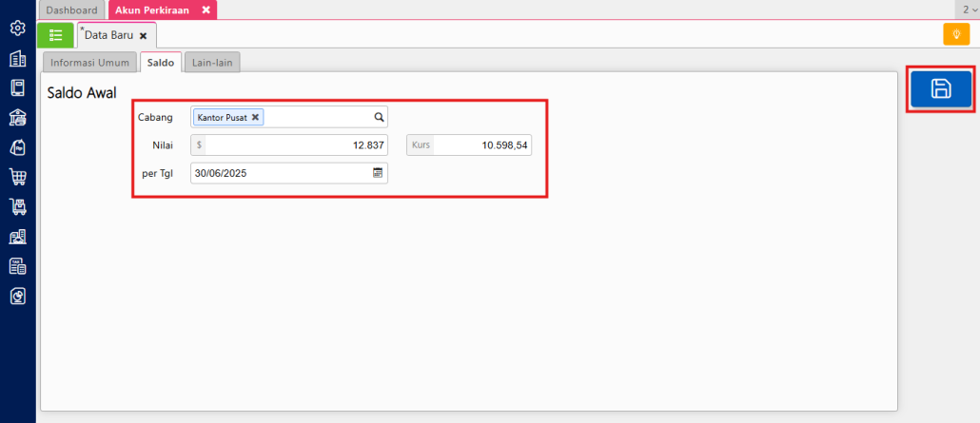The width and height of the screenshot is (980, 423).
Task: Click the orange lightbulb hint button
Action: point(955,34)
